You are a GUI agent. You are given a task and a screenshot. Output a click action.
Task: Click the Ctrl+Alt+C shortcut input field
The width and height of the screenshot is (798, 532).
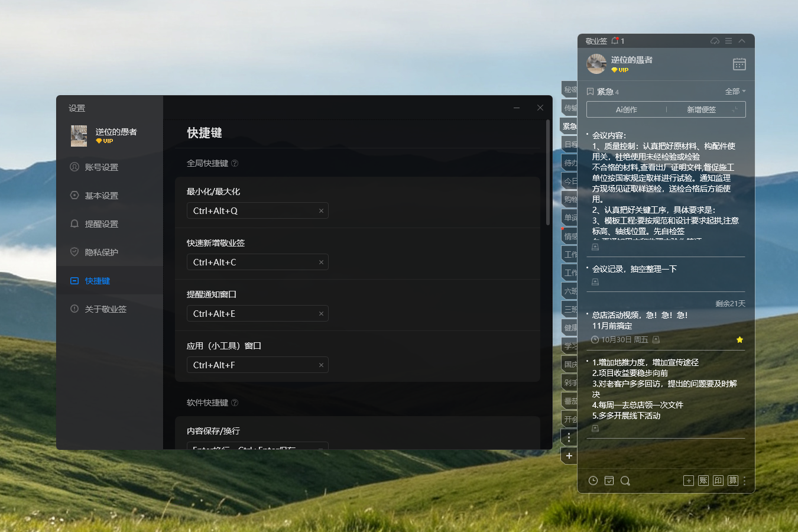coord(257,262)
